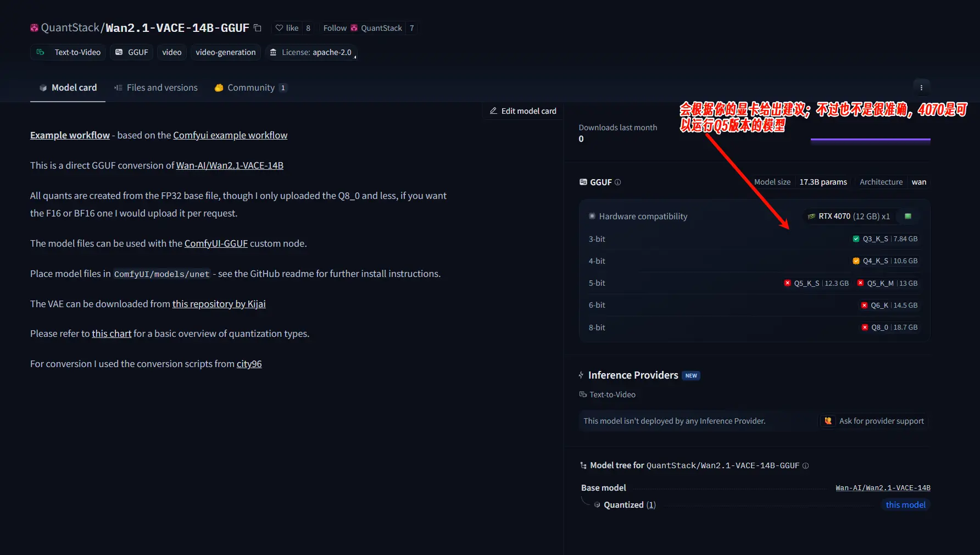980x555 pixels.
Task: Select the video-generation tag
Action: click(226, 52)
